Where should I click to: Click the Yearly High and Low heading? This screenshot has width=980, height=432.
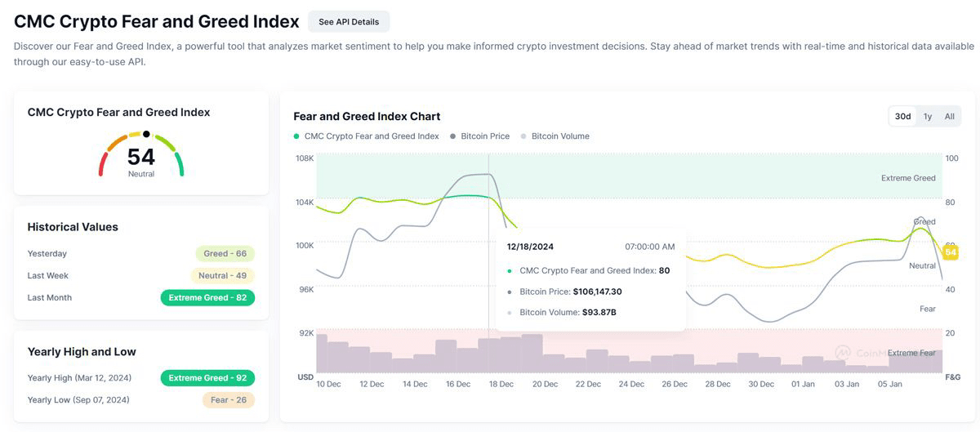(x=82, y=352)
